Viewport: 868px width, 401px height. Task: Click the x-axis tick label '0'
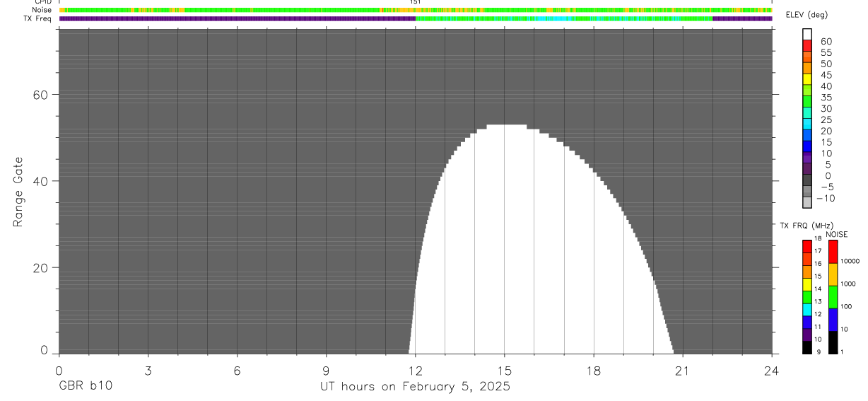point(59,371)
